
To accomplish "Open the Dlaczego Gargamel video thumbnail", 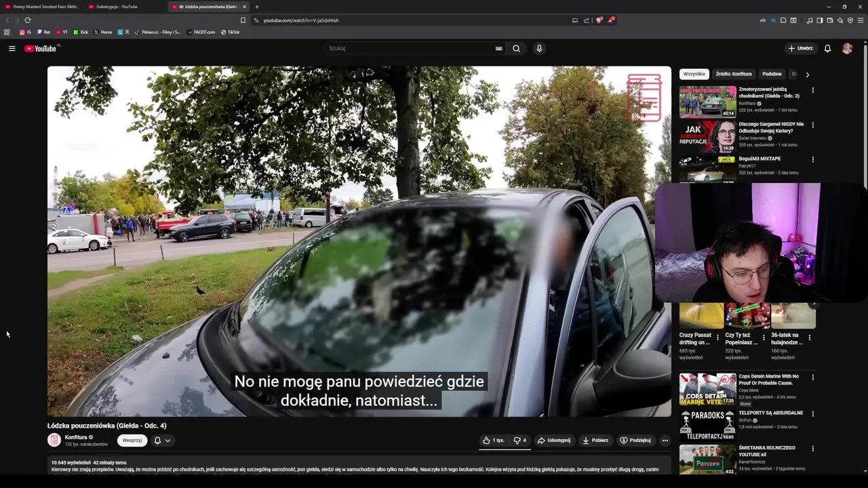I will [707, 136].
